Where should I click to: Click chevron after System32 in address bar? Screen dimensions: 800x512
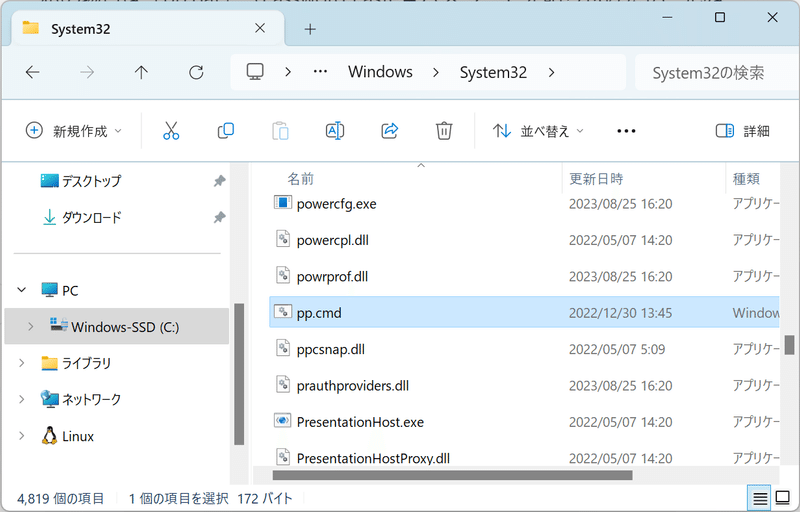pyautogui.click(x=552, y=72)
